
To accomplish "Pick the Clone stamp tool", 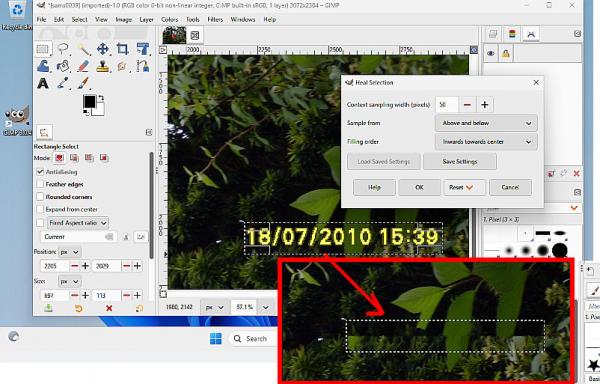I will pyautogui.click(x=102, y=66).
